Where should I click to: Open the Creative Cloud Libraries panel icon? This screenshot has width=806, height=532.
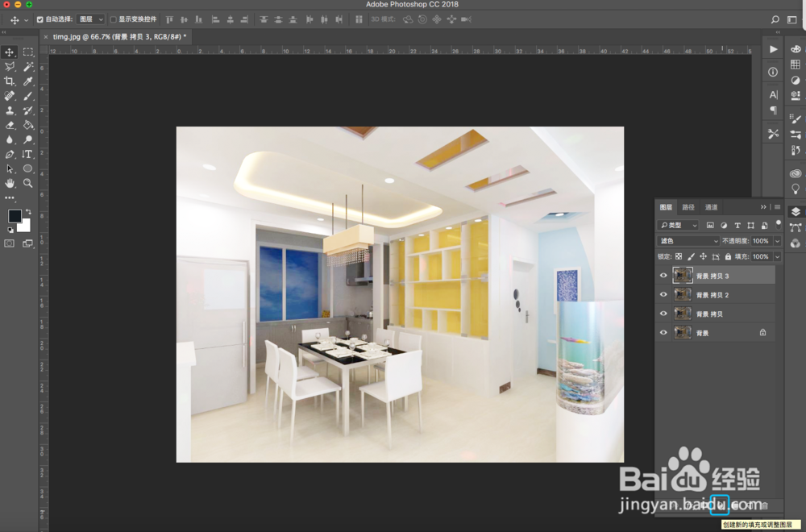point(796,173)
